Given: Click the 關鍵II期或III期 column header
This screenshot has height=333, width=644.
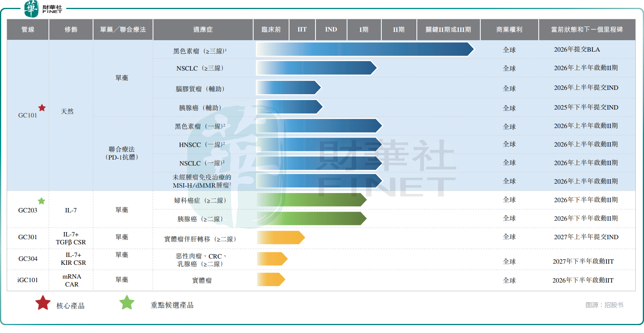Looking at the screenshot, I should click(x=448, y=30).
